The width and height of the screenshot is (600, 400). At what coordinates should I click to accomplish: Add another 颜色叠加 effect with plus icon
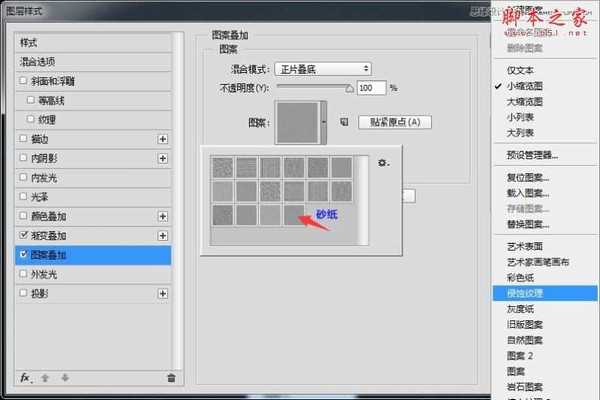[x=162, y=216]
